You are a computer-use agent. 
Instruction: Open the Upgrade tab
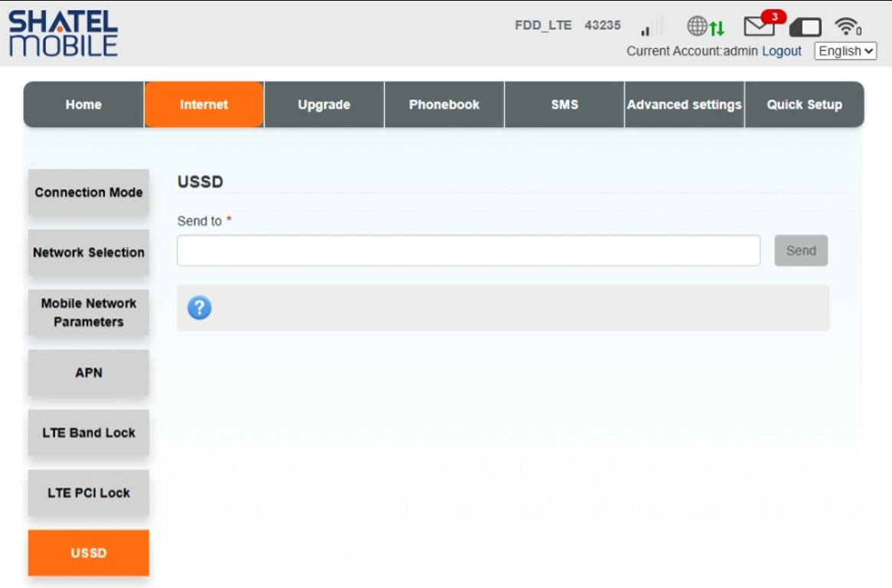tap(324, 105)
